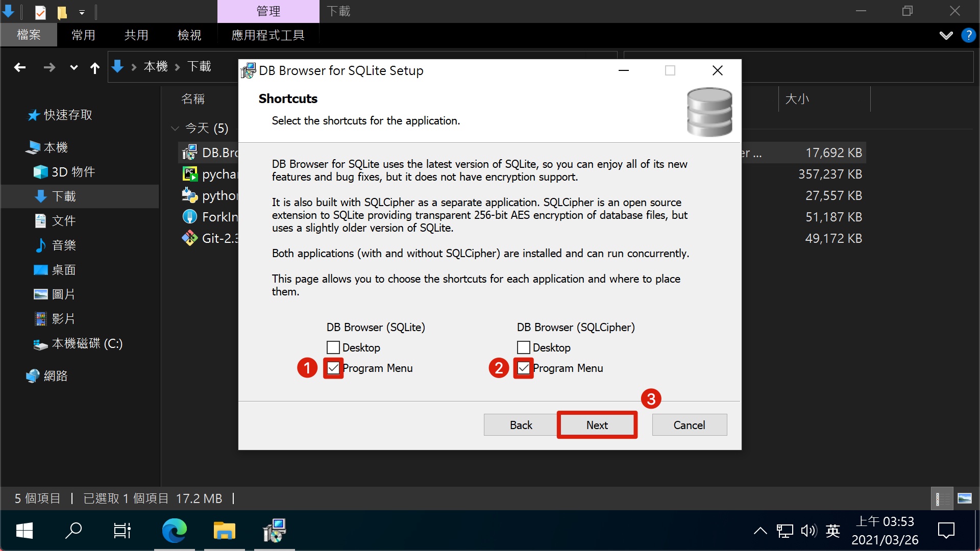980x551 pixels.
Task: Switch to large icons view layout
Action: (x=965, y=498)
